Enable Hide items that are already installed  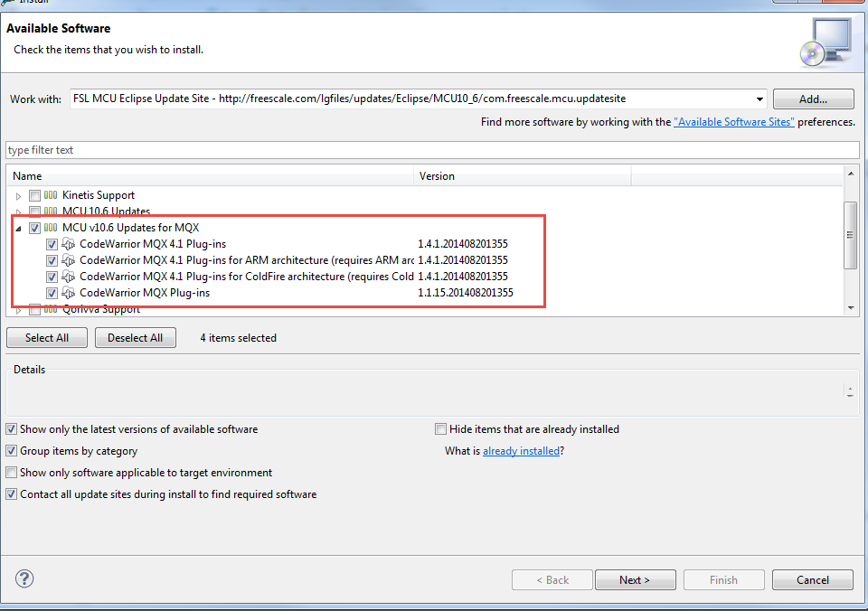[x=440, y=429]
